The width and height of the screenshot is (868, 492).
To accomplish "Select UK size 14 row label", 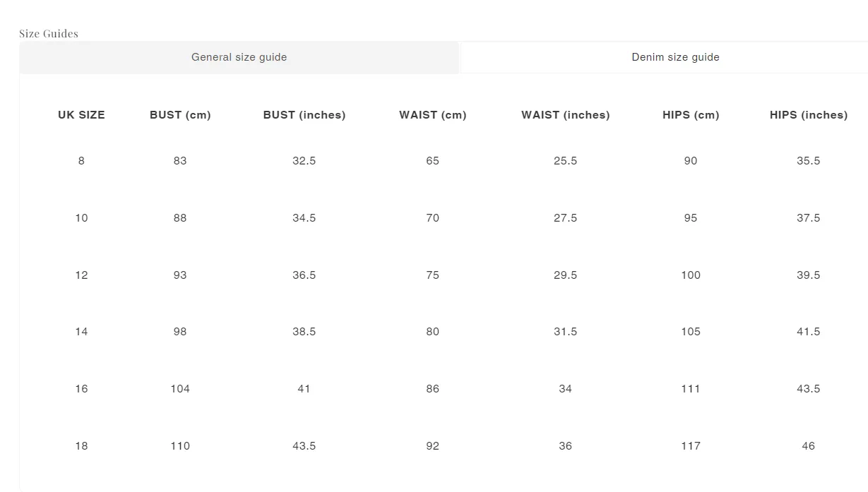I will tap(81, 332).
